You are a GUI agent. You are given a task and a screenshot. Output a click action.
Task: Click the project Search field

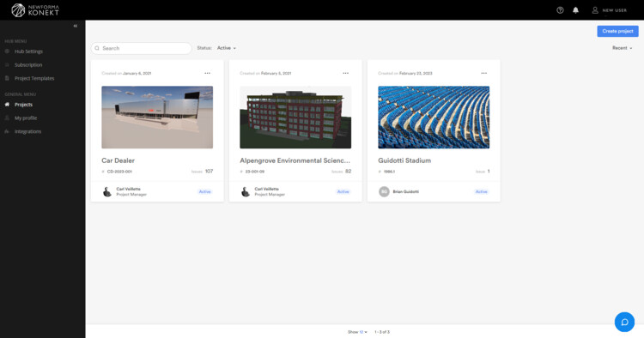[x=142, y=48]
